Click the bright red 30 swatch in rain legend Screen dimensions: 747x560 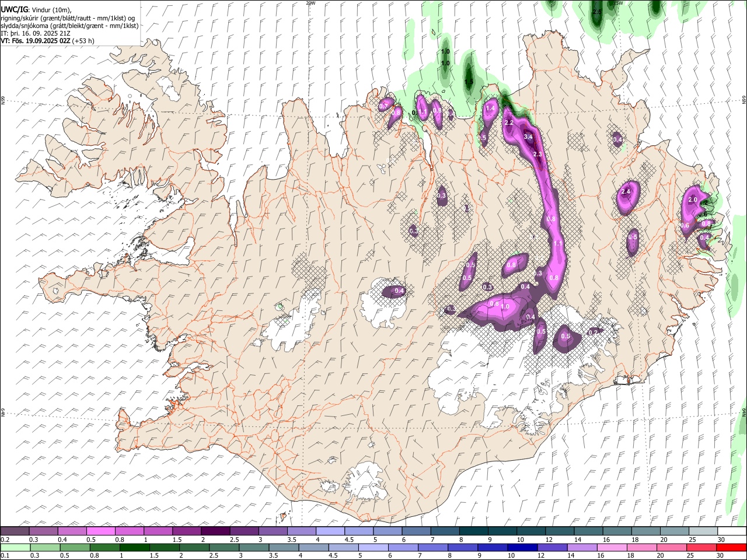point(732,548)
